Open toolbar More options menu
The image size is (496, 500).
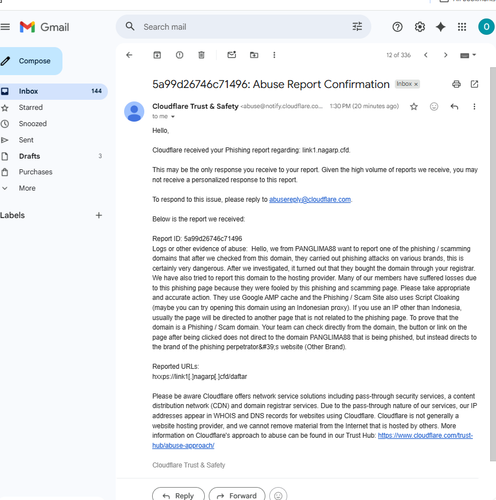274,55
